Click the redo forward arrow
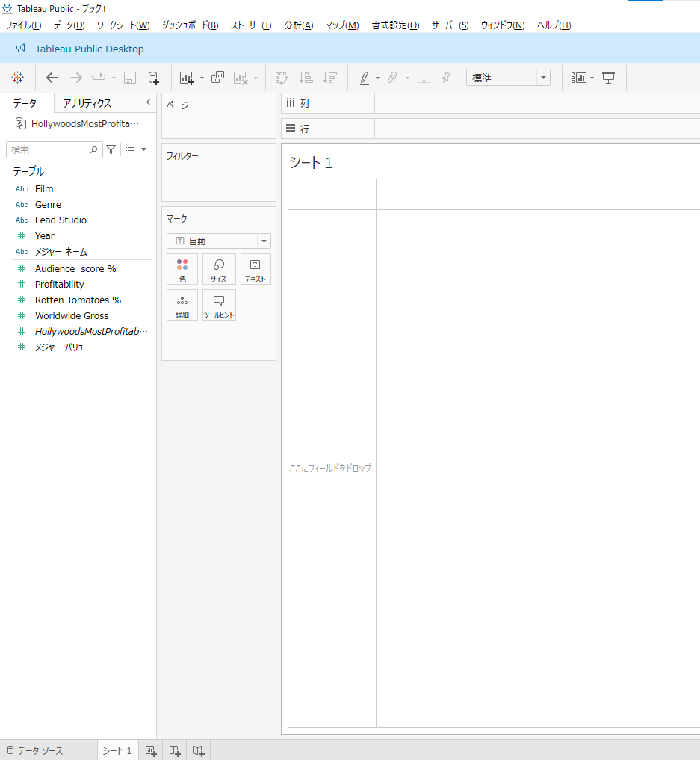 (x=76, y=78)
